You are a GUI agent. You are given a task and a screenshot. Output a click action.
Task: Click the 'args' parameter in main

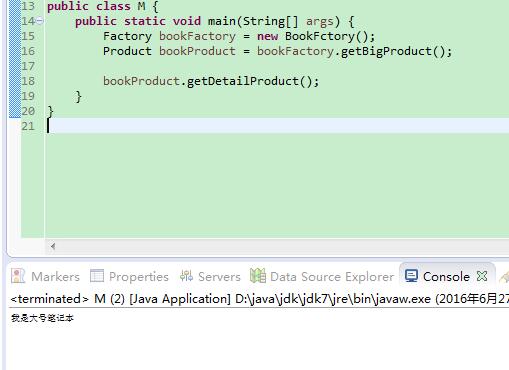click(319, 22)
